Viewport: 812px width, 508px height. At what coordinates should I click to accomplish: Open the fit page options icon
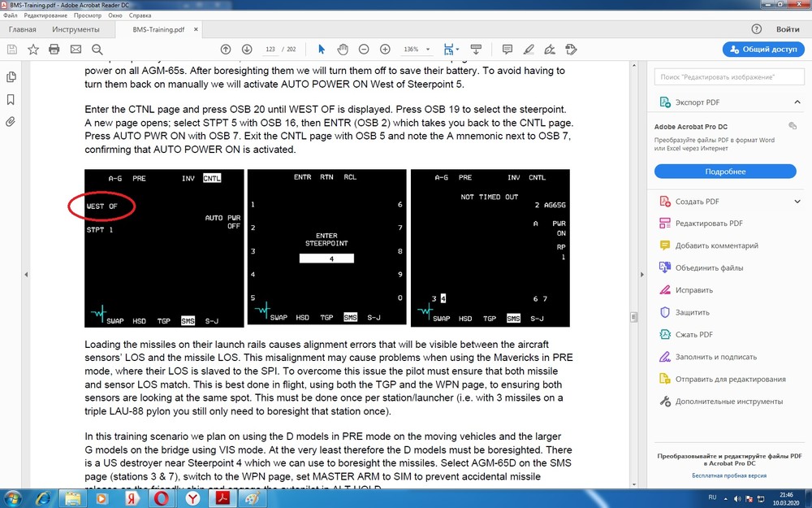click(450, 50)
